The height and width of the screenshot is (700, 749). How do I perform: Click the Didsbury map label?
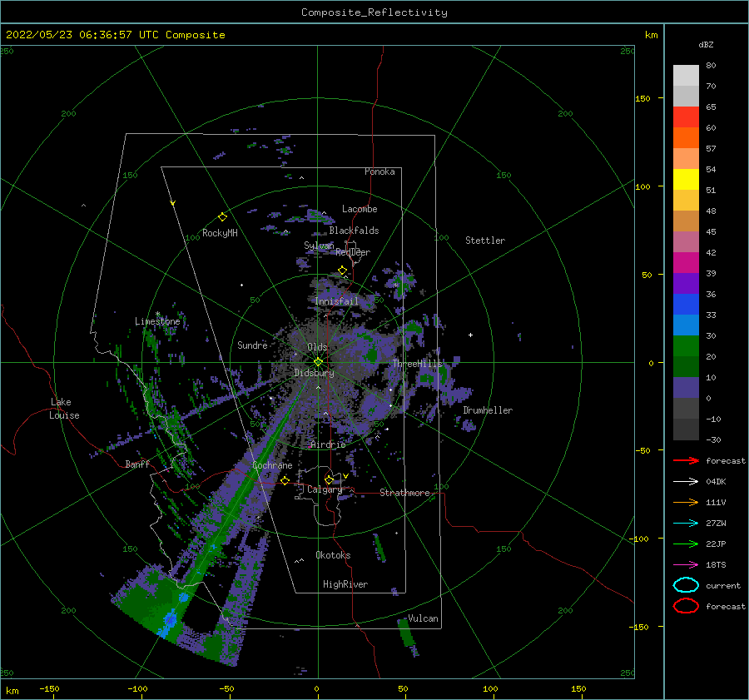pos(314,373)
